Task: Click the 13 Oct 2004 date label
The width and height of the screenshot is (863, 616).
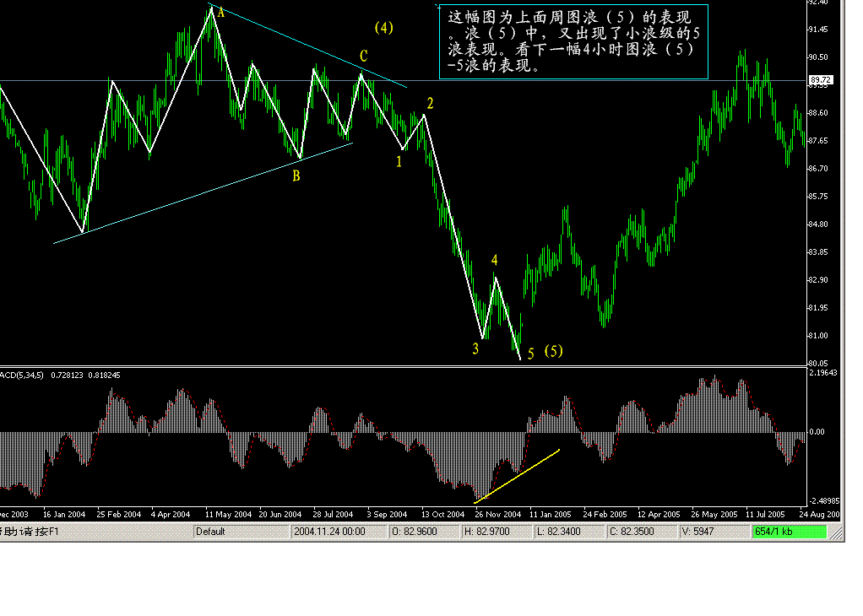Action: pos(443,515)
